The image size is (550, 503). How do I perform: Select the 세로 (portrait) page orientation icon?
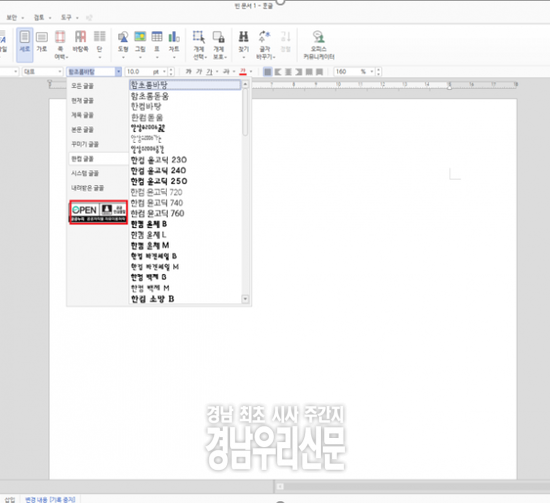coord(25,44)
